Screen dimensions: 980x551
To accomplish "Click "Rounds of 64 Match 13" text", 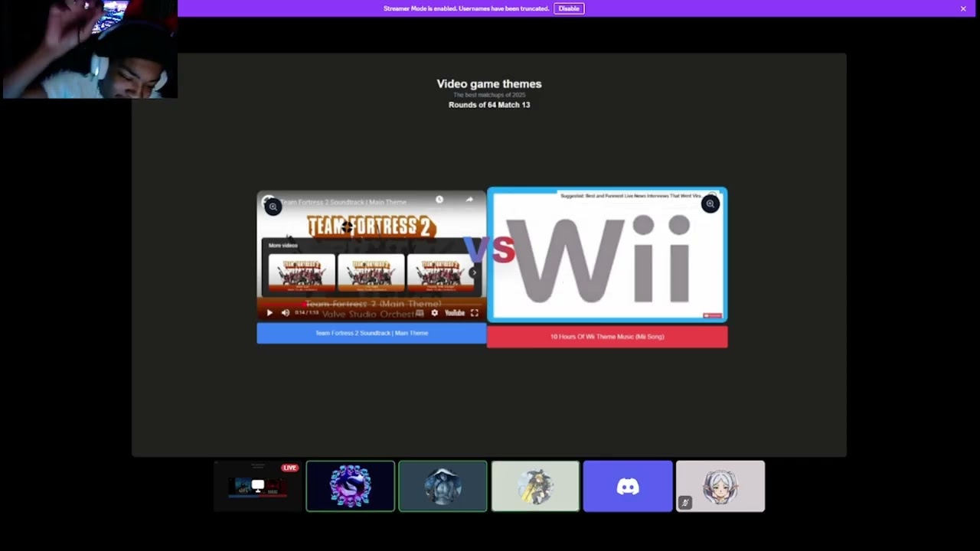I will pos(489,105).
